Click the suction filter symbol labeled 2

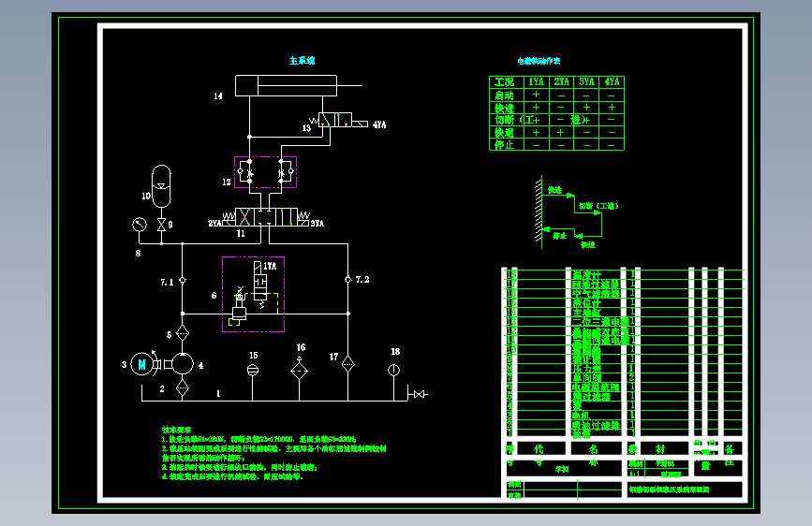(x=183, y=387)
